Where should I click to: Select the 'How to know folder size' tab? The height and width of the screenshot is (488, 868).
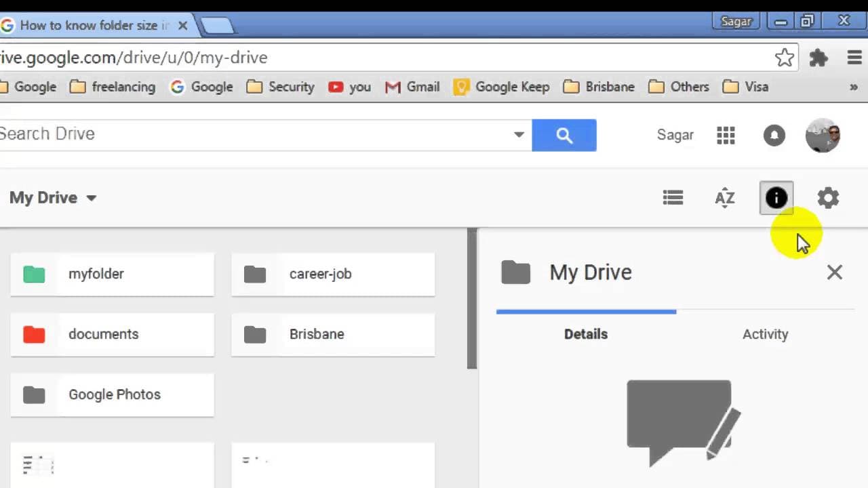pos(95,26)
